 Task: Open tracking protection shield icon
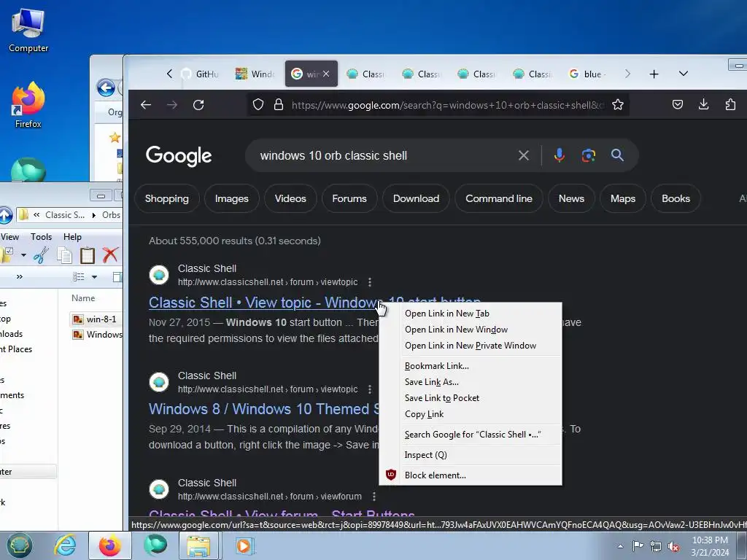tap(258, 105)
